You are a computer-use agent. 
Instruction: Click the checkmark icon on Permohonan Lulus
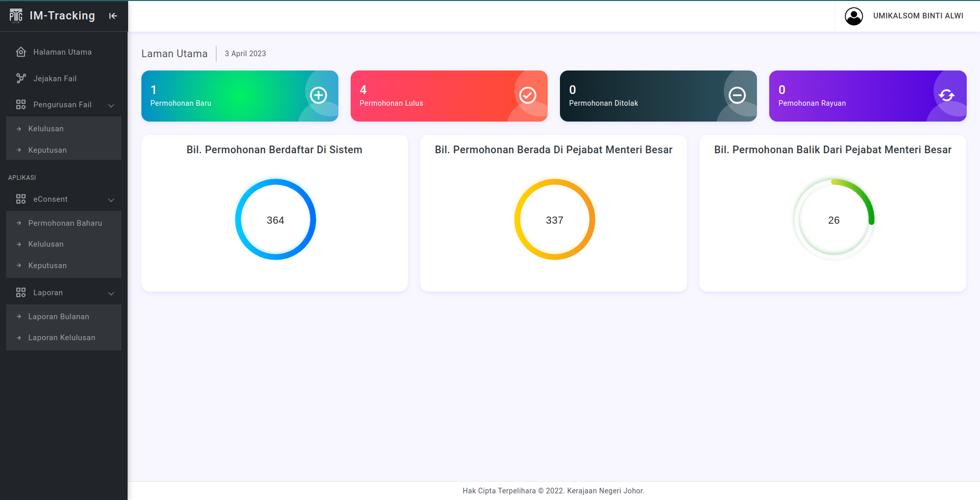pos(527,96)
